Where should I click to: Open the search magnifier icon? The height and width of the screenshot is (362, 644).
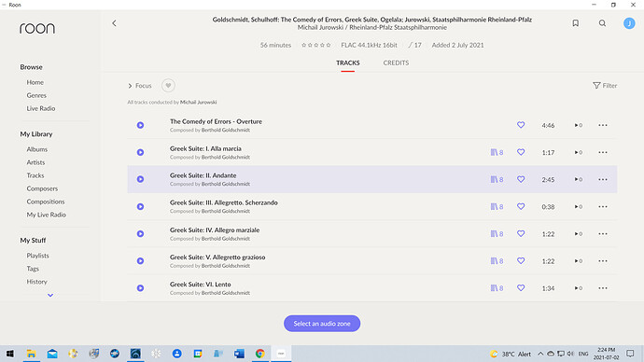602,23
